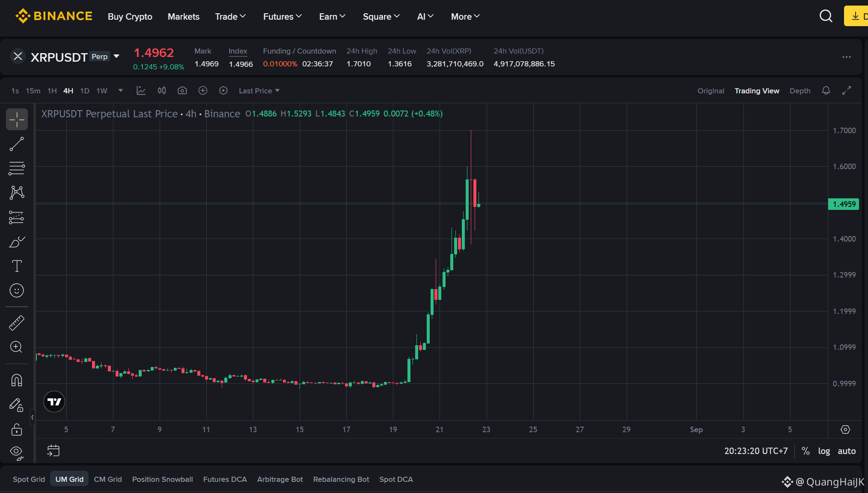This screenshot has width=868, height=493.
Task: Select the UM Grid tab
Action: tap(69, 479)
